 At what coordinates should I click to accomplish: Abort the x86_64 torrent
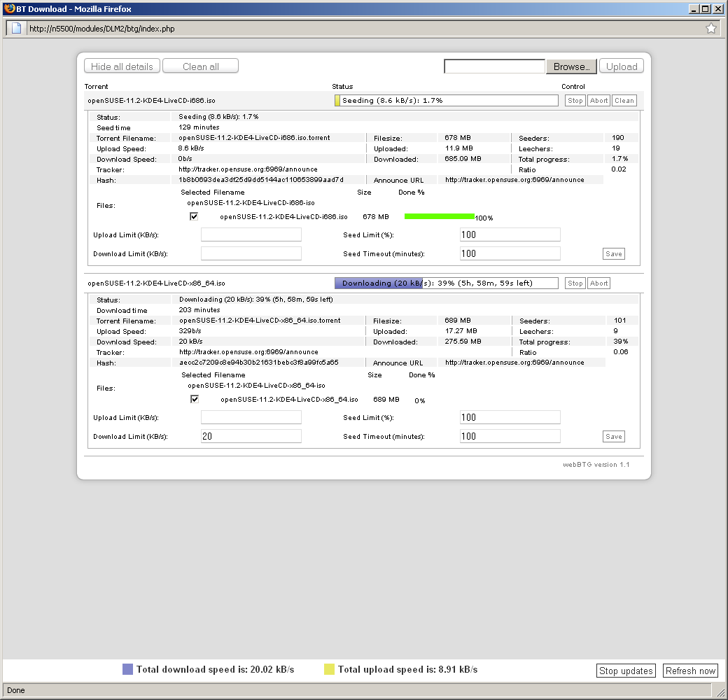tap(599, 283)
